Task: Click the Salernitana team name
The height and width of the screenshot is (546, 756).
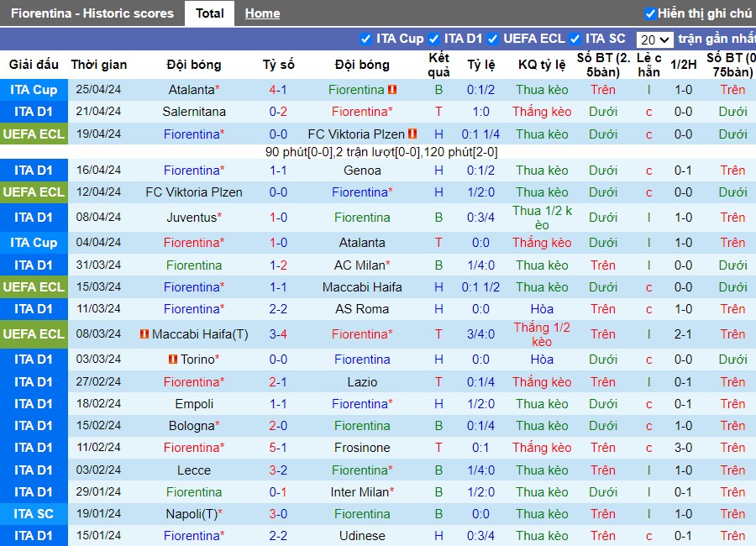Action: 194,112
